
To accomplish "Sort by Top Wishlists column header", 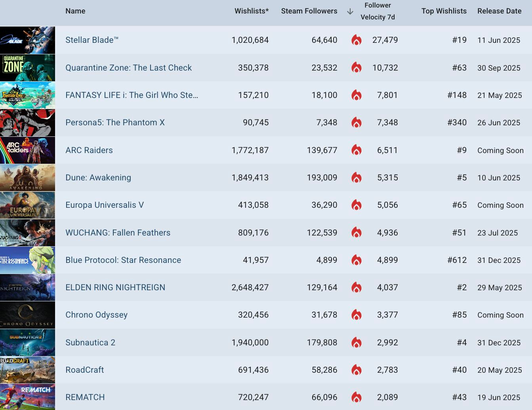I will [x=444, y=11].
